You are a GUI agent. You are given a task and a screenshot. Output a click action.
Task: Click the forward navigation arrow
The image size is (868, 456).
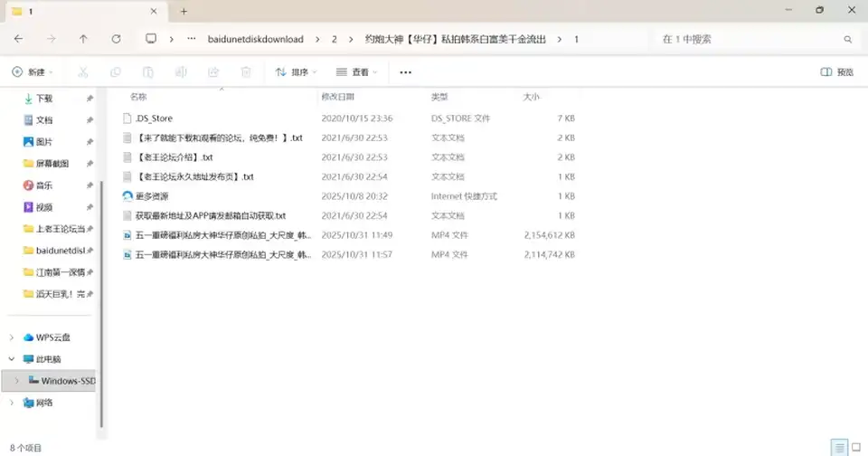click(x=51, y=39)
